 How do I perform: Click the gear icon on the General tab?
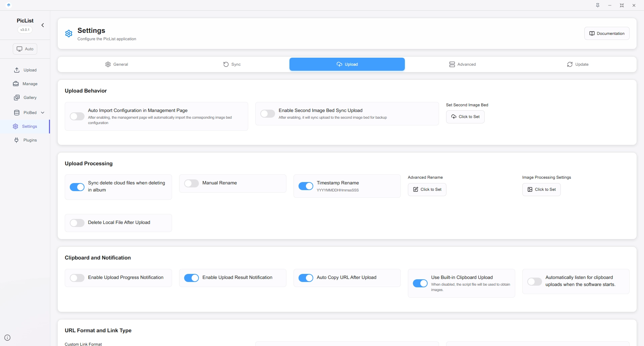108,64
